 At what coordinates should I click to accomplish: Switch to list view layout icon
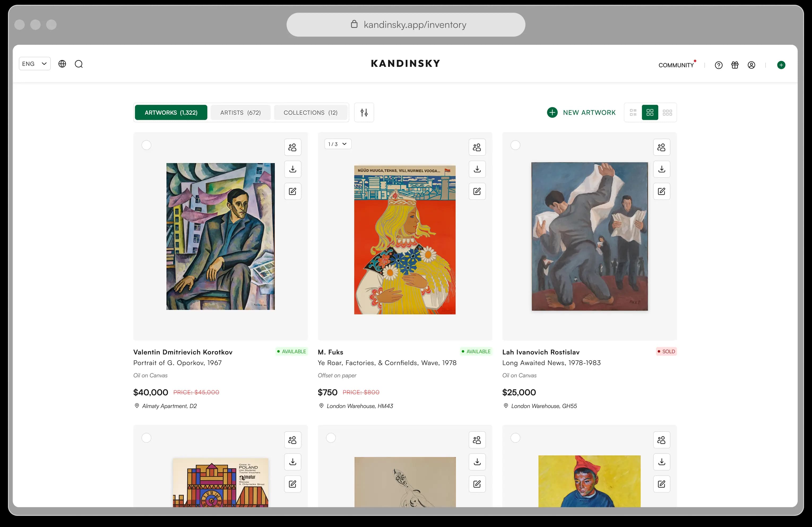pyautogui.click(x=633, y=113)
